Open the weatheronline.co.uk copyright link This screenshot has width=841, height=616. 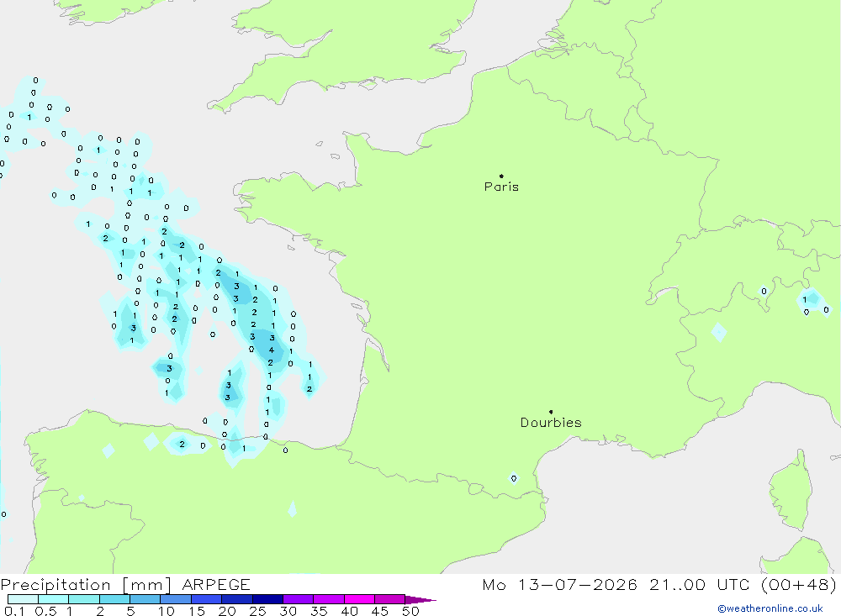pos(770,608)
